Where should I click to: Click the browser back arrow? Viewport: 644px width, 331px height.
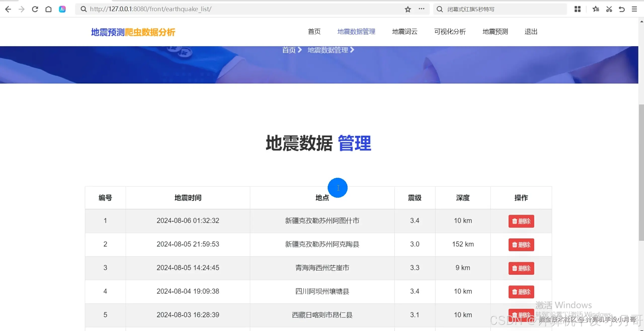[8, 9]
